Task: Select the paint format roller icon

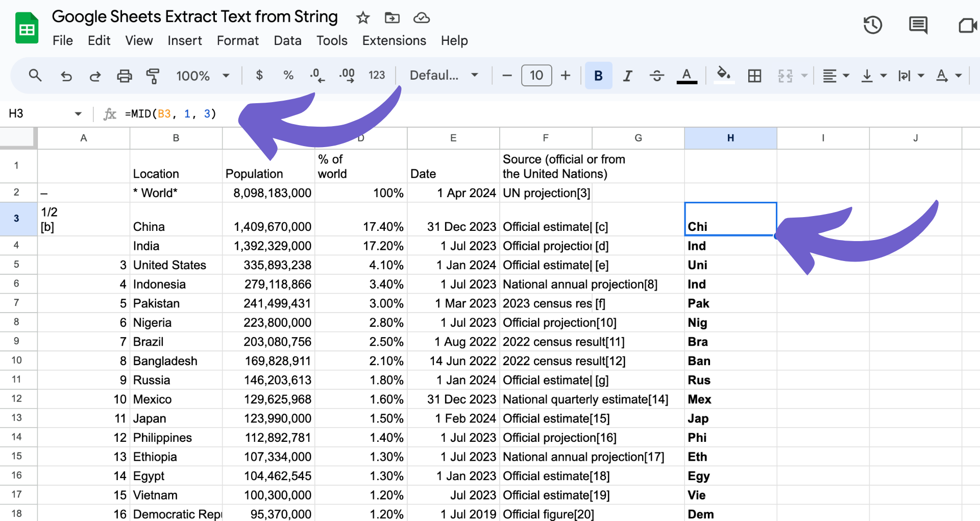Action: coord(153,76)
